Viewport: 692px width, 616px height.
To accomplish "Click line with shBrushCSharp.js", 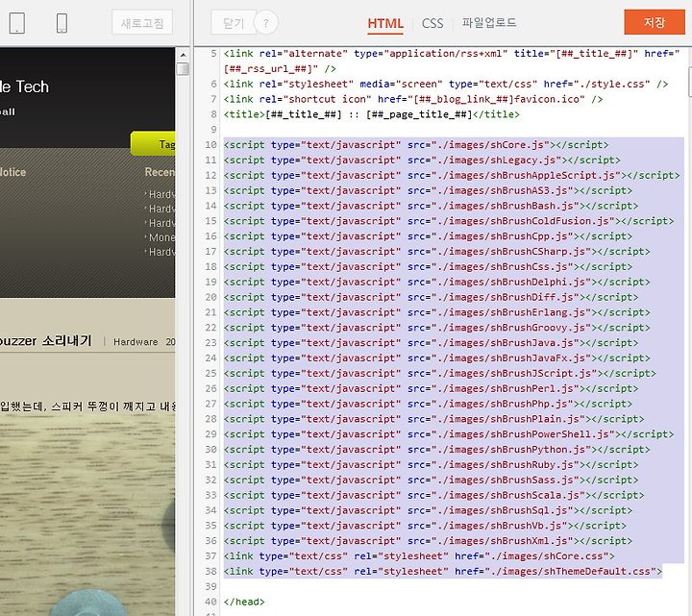I will pyautogui.click(x=436, y=251).
